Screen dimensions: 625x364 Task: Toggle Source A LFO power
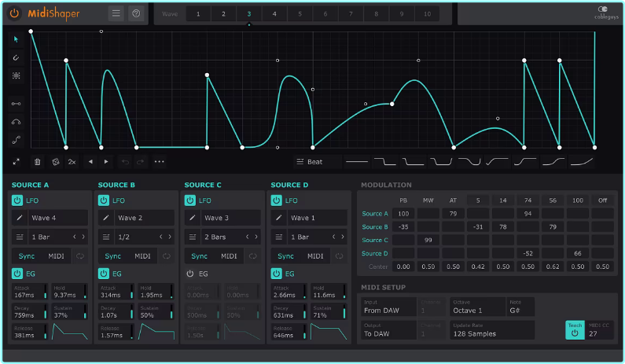pyautogui.click(x=17, y=200)
